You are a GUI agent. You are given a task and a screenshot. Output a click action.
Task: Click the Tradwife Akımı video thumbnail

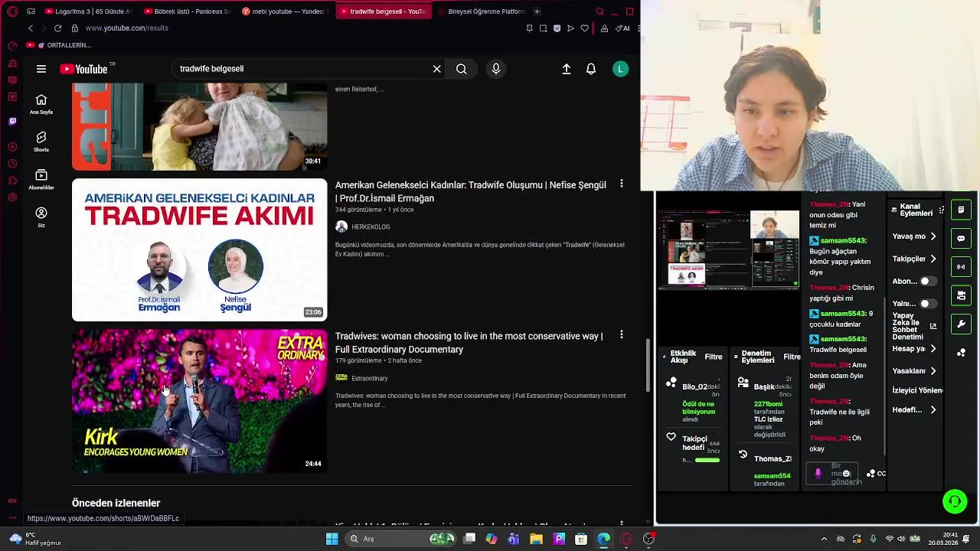pos(199,249)
